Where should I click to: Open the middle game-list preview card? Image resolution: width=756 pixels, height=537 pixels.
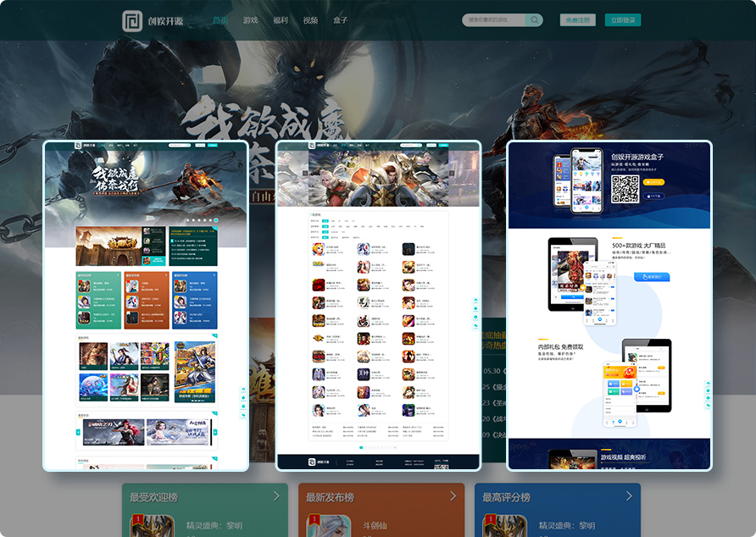[379, 306]
